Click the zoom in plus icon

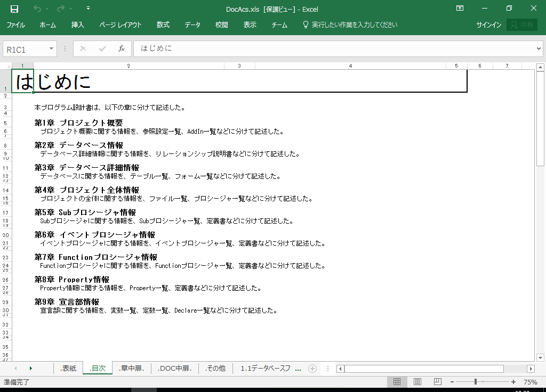(513, 382)
